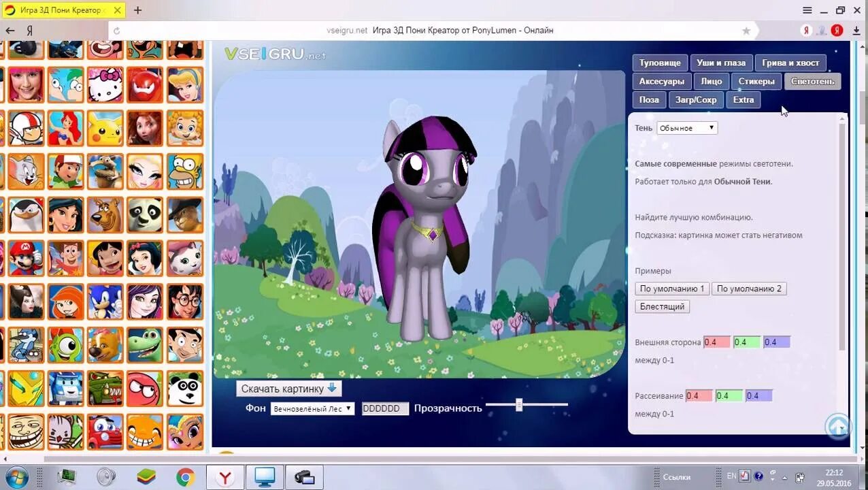
Task: Click the red Рассеивание 0.4 field
Action: point(699,395)
